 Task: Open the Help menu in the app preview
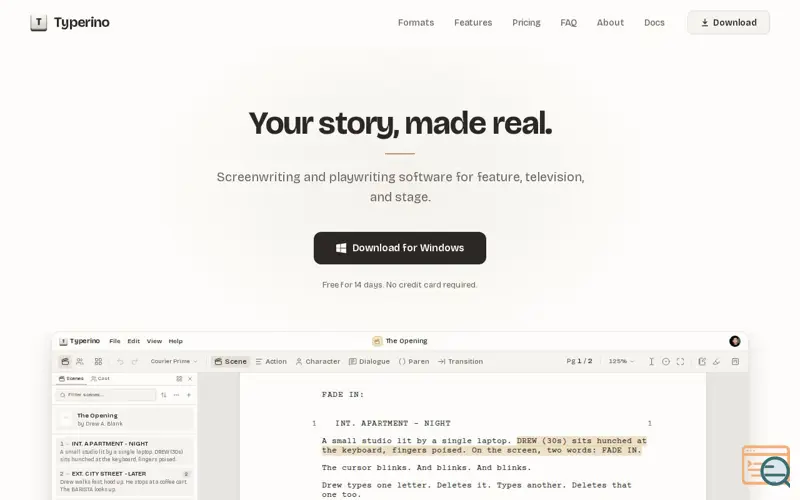(176, 341)
